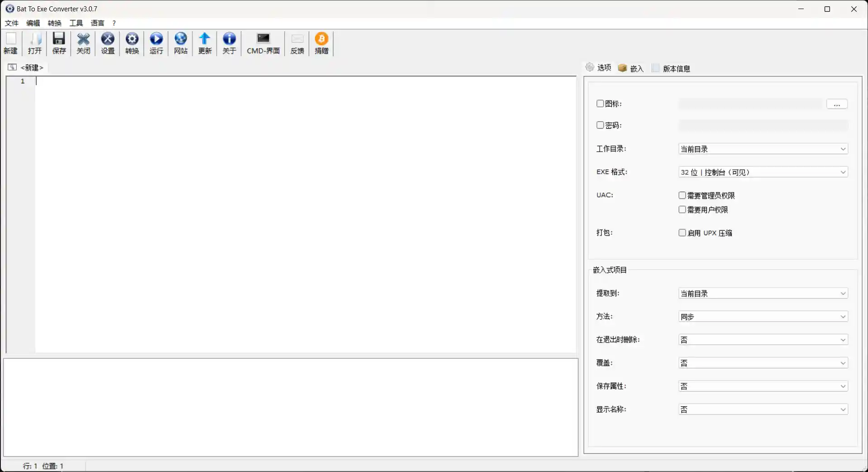Image resolution: width=868 pixels, height=472 pixels.
Task: Save the script using 保存 icon
Action: pos(59,43)
